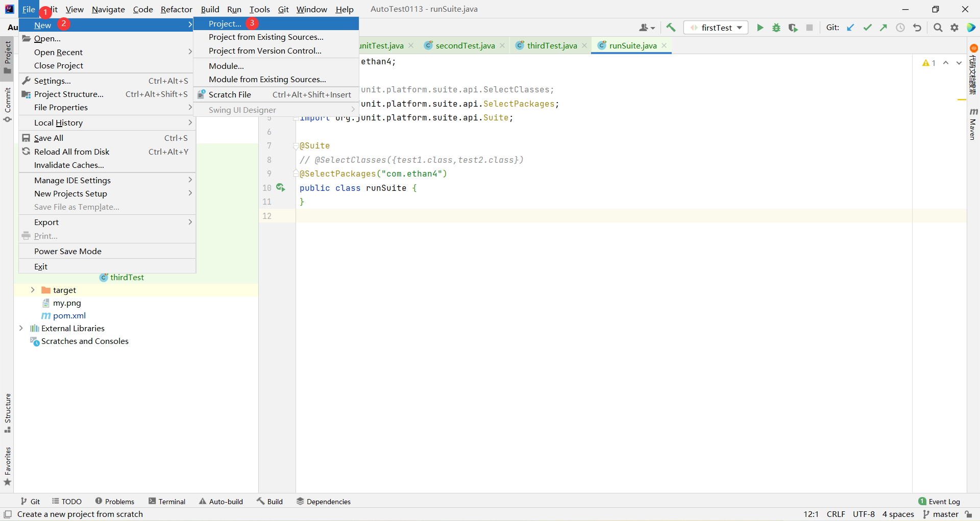The width and height of the screenshot is (980, 521).
Task: Start debugging with the bug icon
Action: tap(776, 28)
